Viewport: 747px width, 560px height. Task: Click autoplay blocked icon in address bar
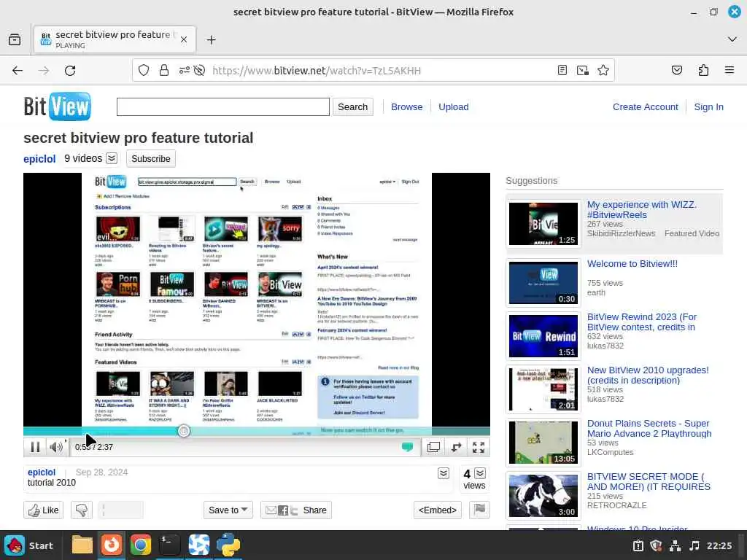pyautogui.click(x=200, y=71)
